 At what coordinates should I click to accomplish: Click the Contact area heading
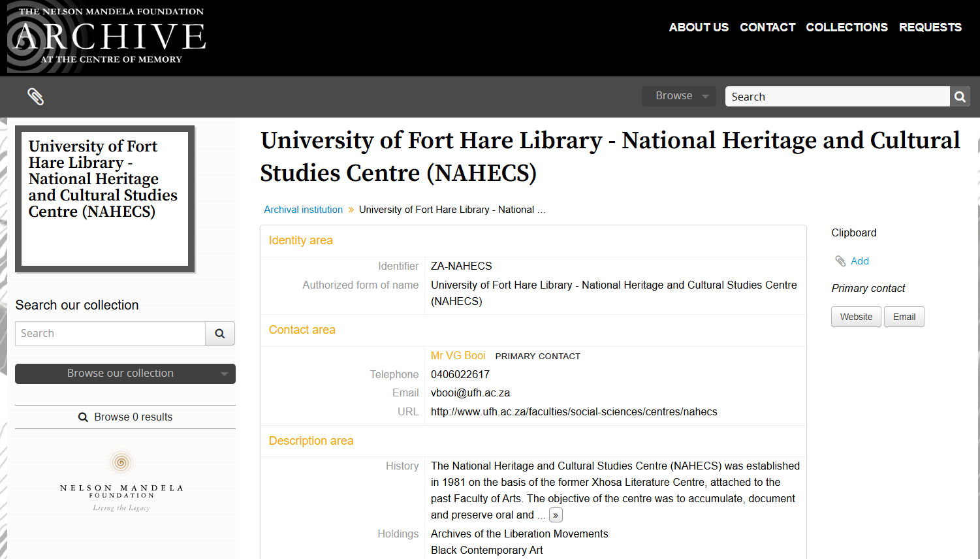302,330
